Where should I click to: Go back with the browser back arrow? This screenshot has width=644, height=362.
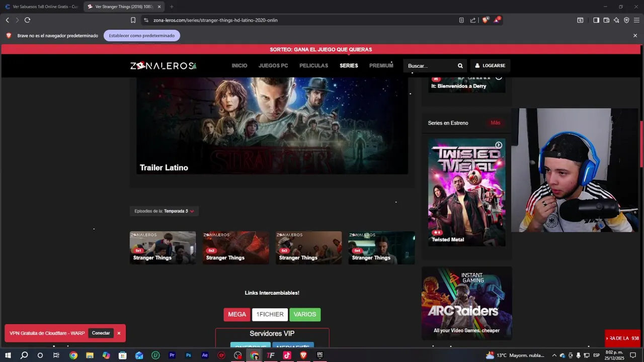(7, 20)
